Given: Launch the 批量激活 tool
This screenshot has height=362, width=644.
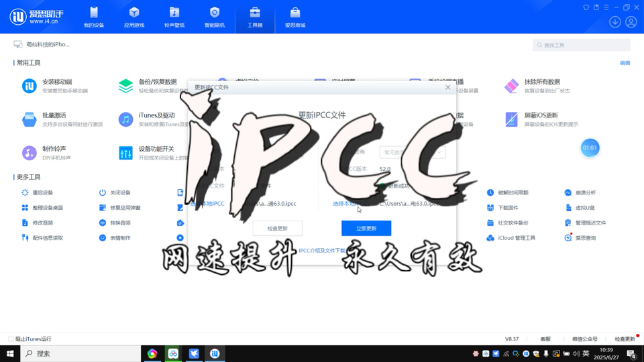Looking at the screenshot, I should coord(62,119).
